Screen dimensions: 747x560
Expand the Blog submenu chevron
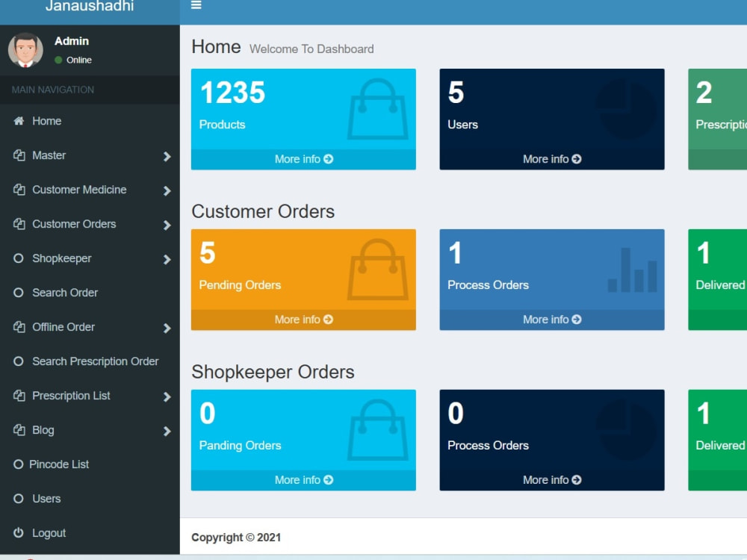point(167,431)
